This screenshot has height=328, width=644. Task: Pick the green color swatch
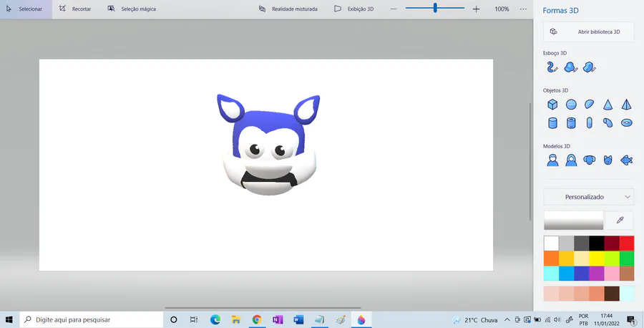pyautogui.click(x=627, y=259)
